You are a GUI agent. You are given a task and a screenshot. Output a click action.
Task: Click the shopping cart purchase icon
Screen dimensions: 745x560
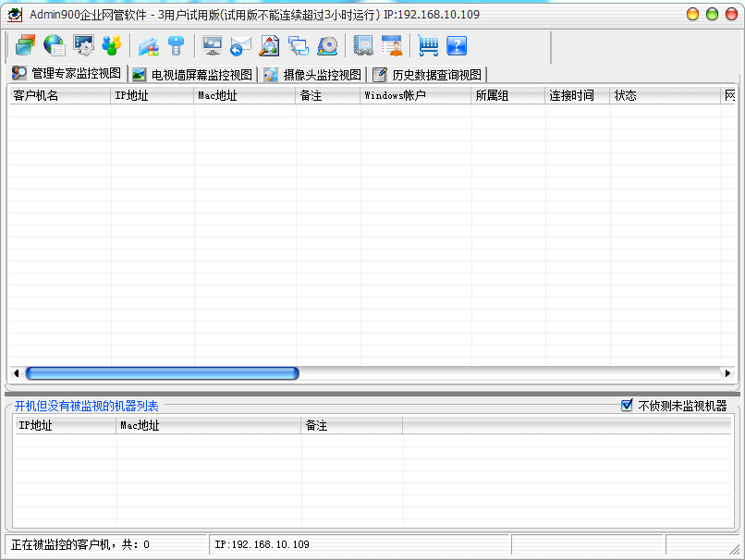pos(428,45)
